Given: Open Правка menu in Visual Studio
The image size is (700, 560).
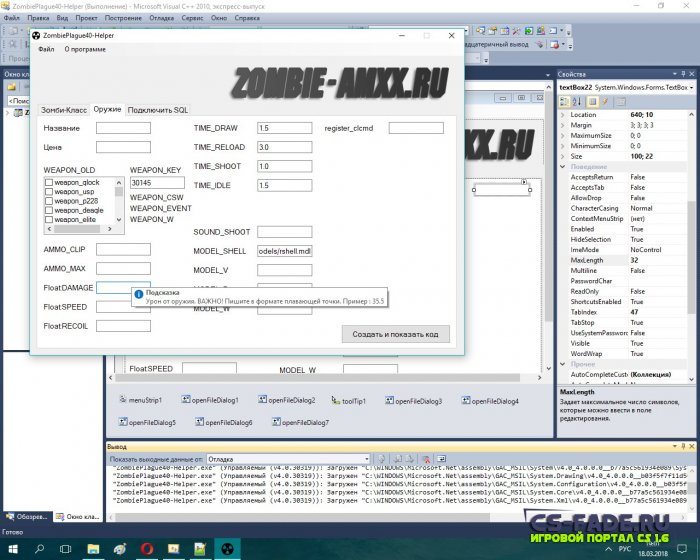Looking at the screenshot, I should pos(38,18).
